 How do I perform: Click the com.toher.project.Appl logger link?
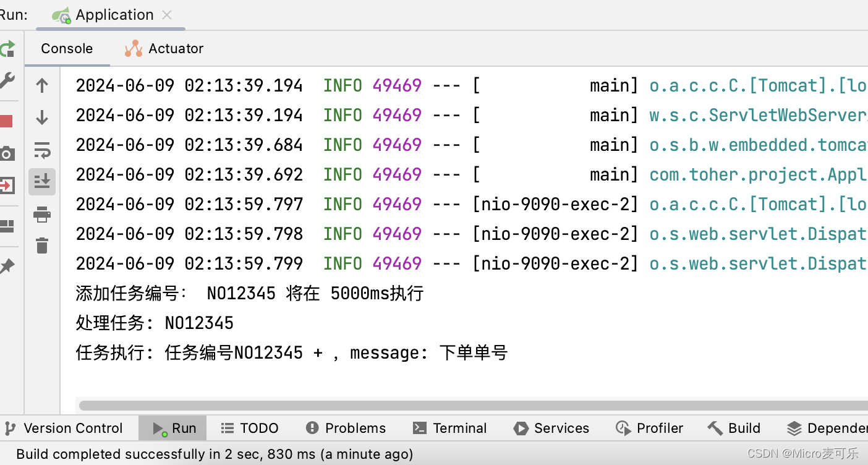tap(759, 175)
